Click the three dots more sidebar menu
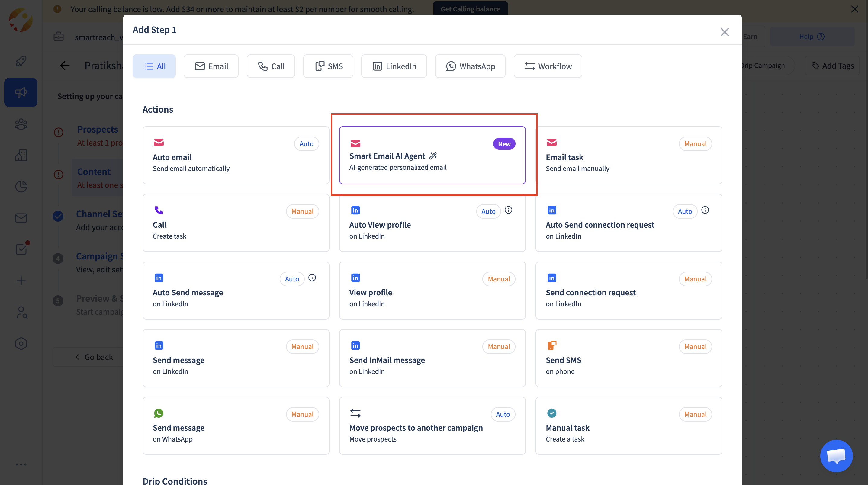This screenshot has width=868, height=485. coord(21,464)
